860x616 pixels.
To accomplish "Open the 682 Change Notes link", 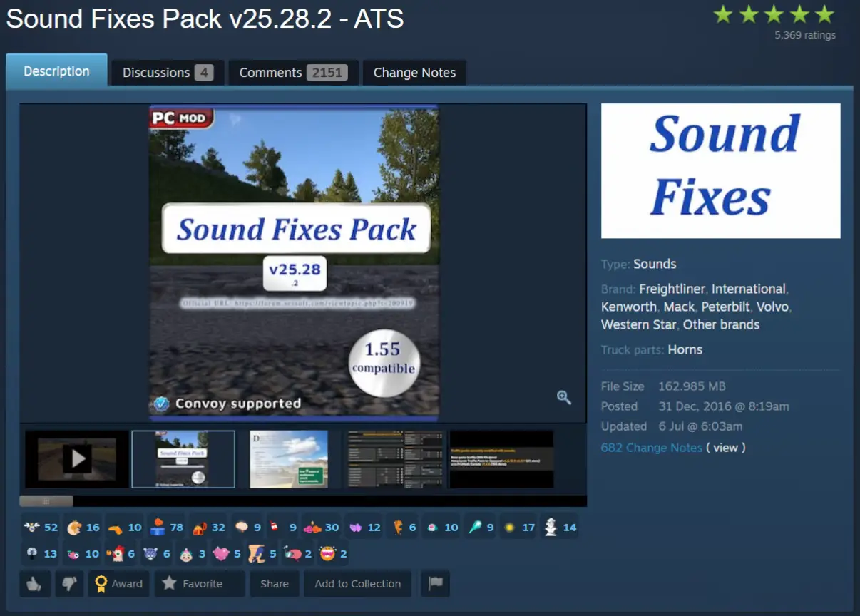I will pos(652,448).
